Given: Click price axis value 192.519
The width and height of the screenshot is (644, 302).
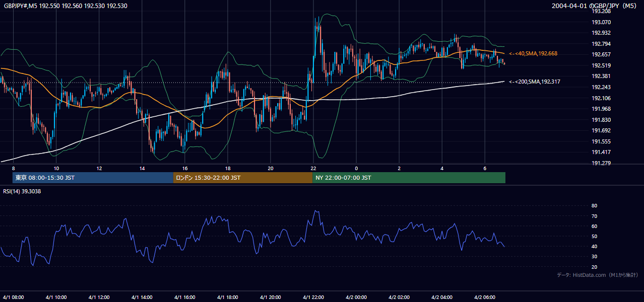Looking at the screenshot, I should point(601,65).
